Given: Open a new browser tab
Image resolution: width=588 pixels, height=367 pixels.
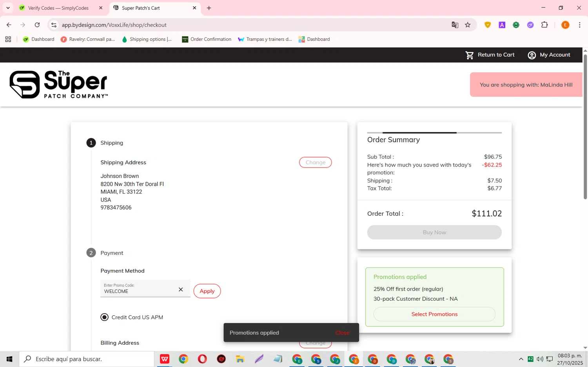Looking at the screenshot, I should [209, 8].
